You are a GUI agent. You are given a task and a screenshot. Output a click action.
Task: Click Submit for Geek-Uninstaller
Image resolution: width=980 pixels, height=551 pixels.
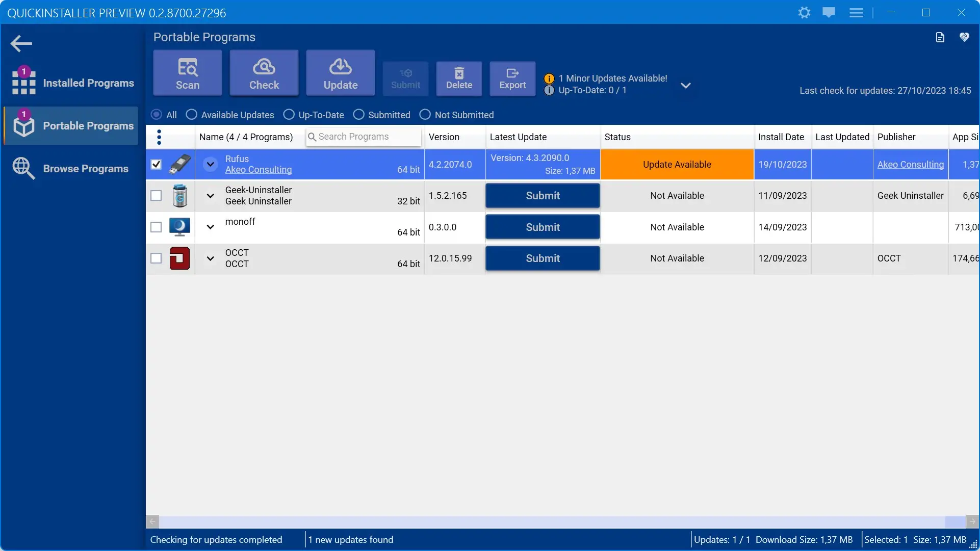543,196
